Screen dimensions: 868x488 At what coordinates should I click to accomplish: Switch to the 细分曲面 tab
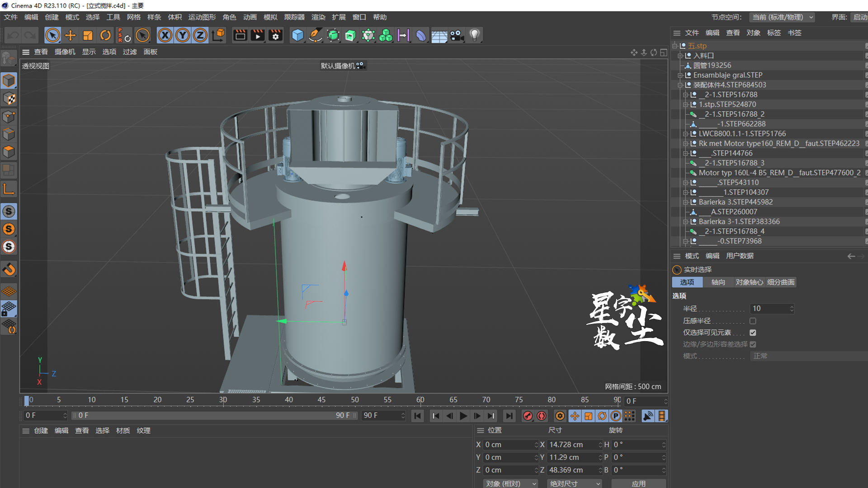(781, 282)
